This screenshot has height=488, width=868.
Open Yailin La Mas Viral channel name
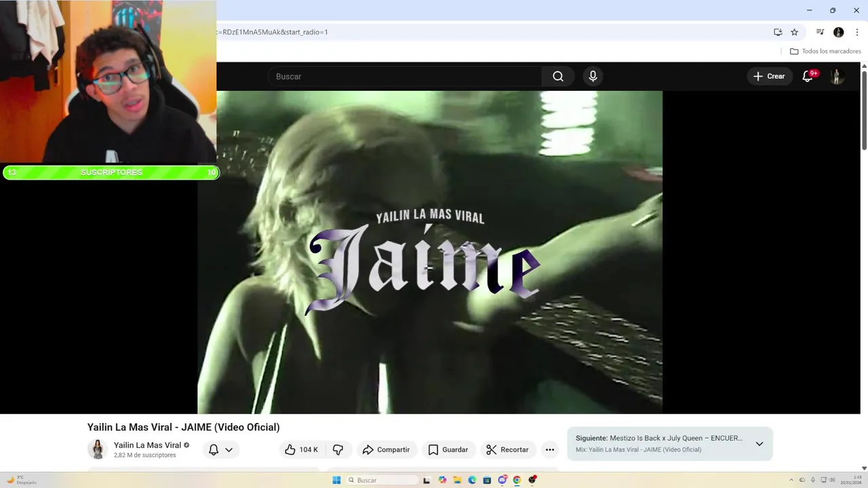click(x=147, y=445)
